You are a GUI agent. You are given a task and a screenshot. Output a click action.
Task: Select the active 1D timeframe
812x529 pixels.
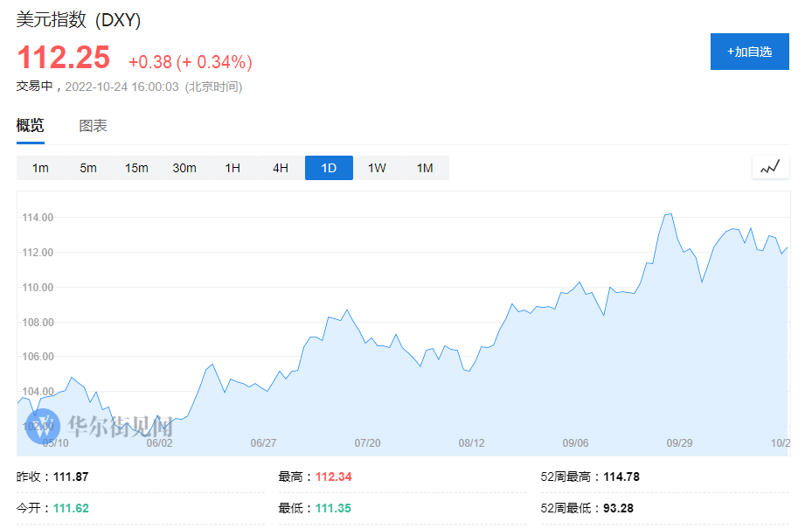329,168
